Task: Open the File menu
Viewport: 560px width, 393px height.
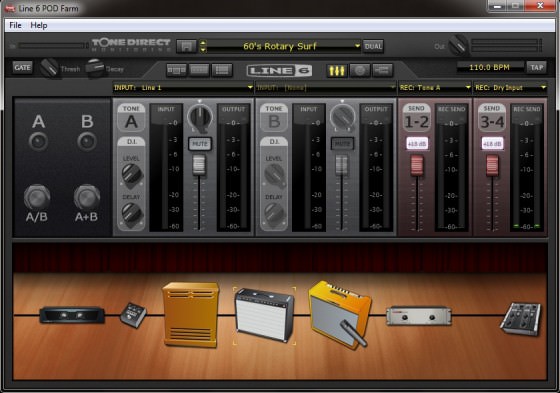Action: 15,25
